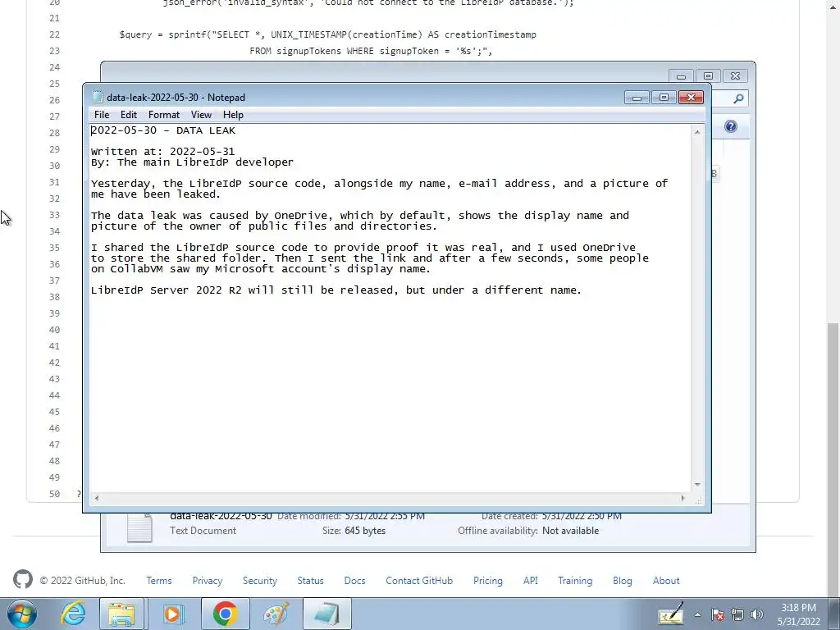Click the browser page vertical scrollbar thumb
Image resolution: width=840 pixels, height=630 pixels.
pos(833,461)
